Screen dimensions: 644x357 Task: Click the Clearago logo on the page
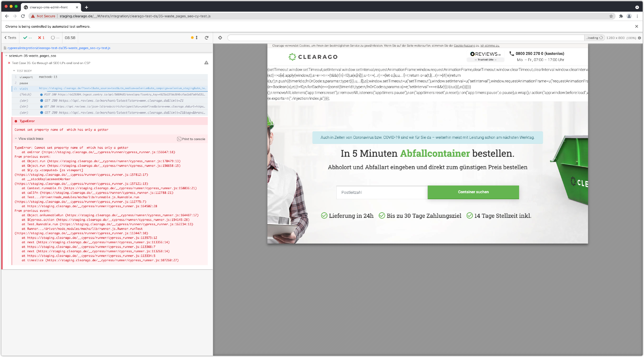(x=313, y=57)
